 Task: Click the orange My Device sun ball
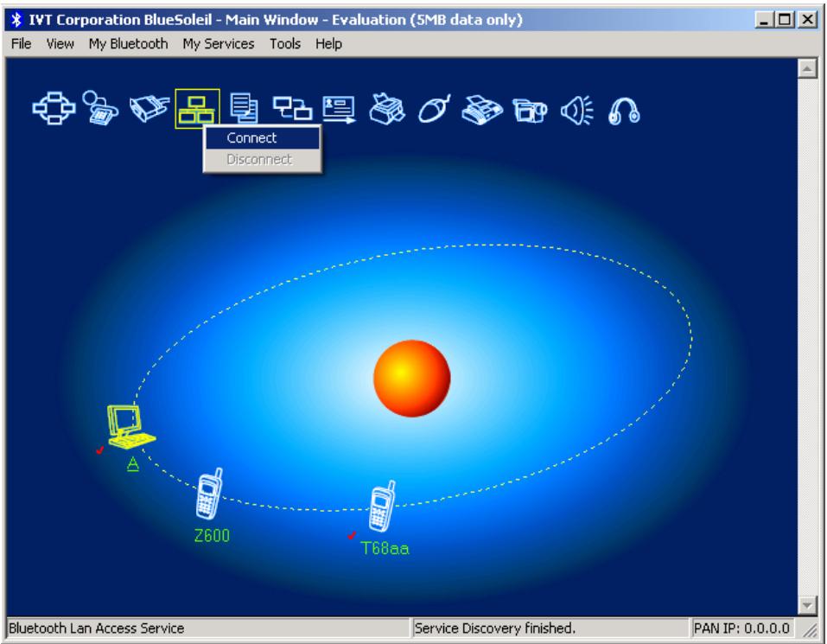pyautogui.click(x=412, y=378)
